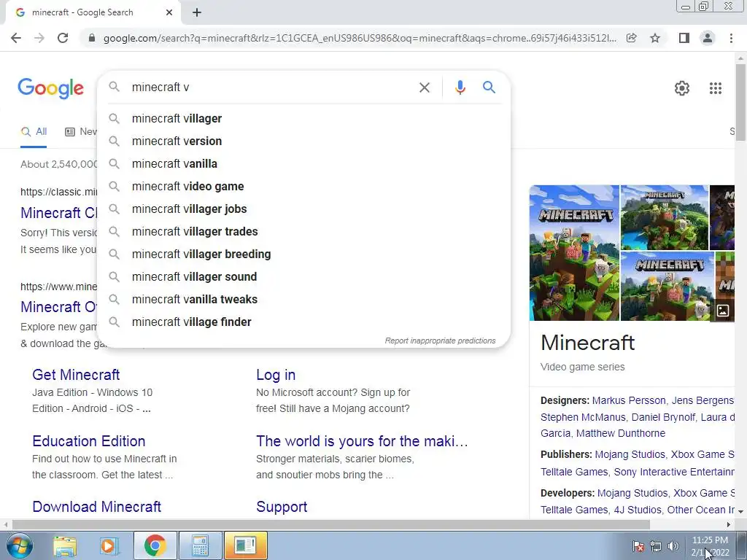Go back to the previous page

click(16, 38)
